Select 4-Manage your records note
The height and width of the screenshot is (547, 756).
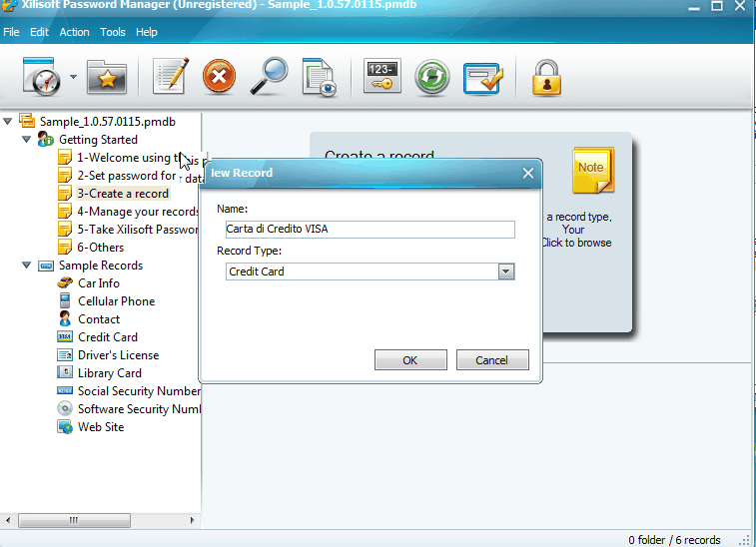(x=138, y=211)
